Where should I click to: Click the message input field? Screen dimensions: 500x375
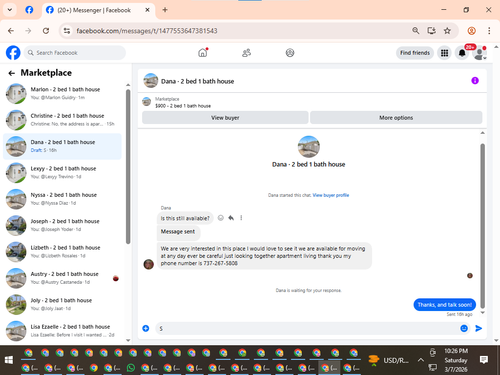point(307,328)
